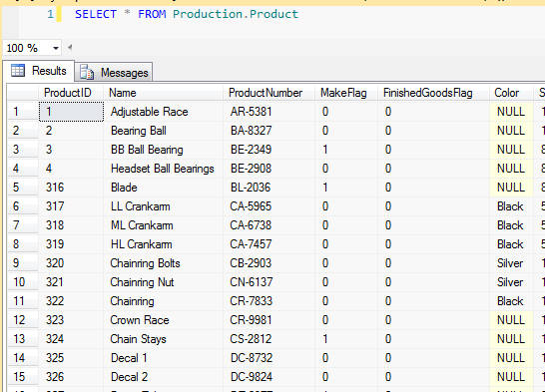Click the Crown Race name cell
This screenshot has height=392, width=545.
(x=163, y=320)
